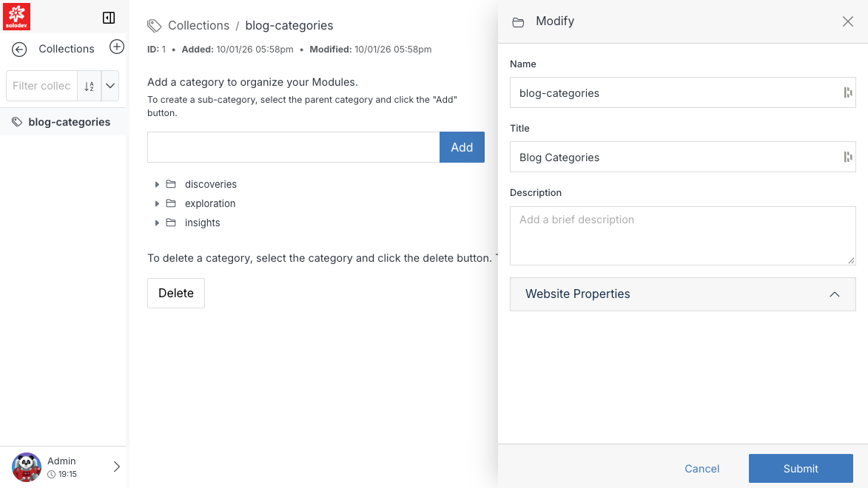This screenshot has height=488, width=868.
Task: Select the insights category
Action: click(x=202, y=223)
